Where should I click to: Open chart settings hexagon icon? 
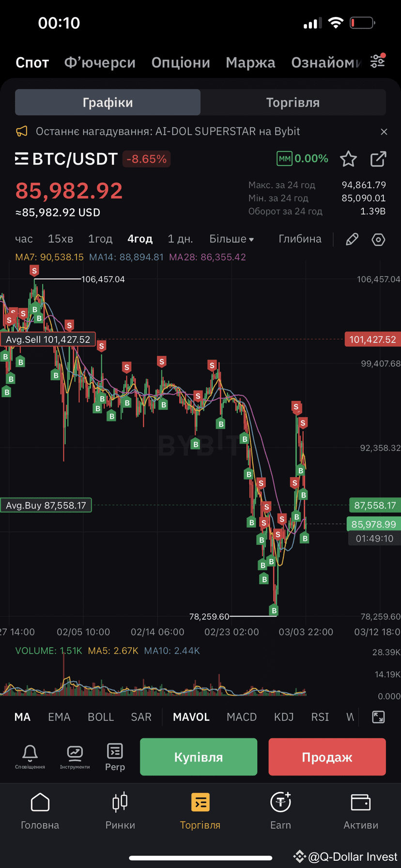tap(378, 239)
